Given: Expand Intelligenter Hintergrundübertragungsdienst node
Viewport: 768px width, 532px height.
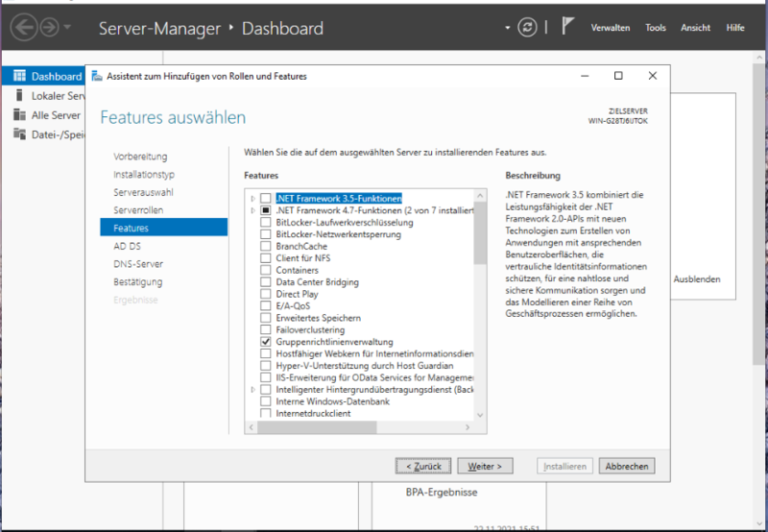Looking at the screenshot, I should click(253, 390).
